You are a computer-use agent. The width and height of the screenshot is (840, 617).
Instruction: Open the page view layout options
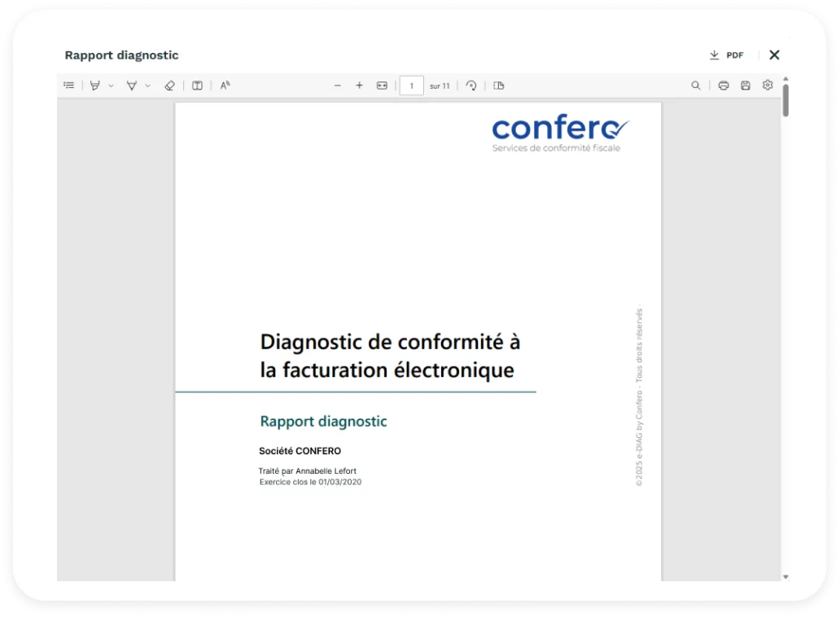[x=499, y=85]
